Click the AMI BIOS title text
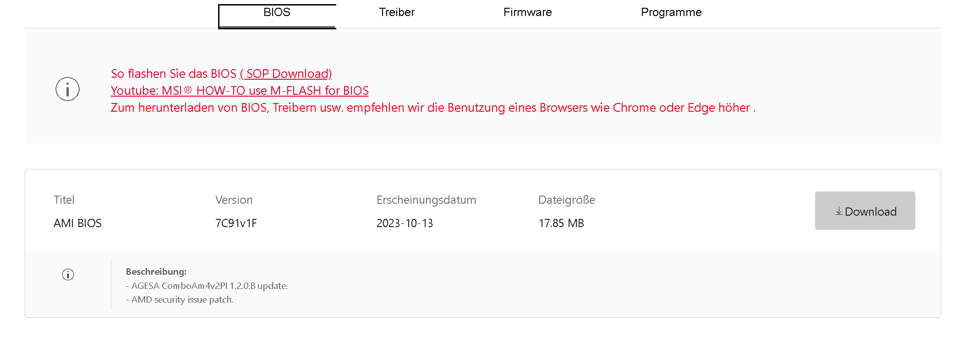This screenshot has height=337, width=980. (x=77, y=223)
